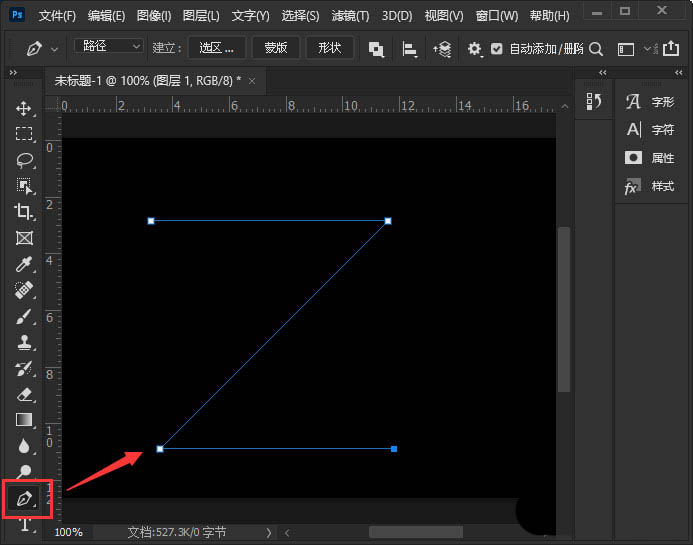Open the 路径 mode dropdown
The height and width of the screenshot is (545, 693).
pyautogui.click(x=109, y=46)
